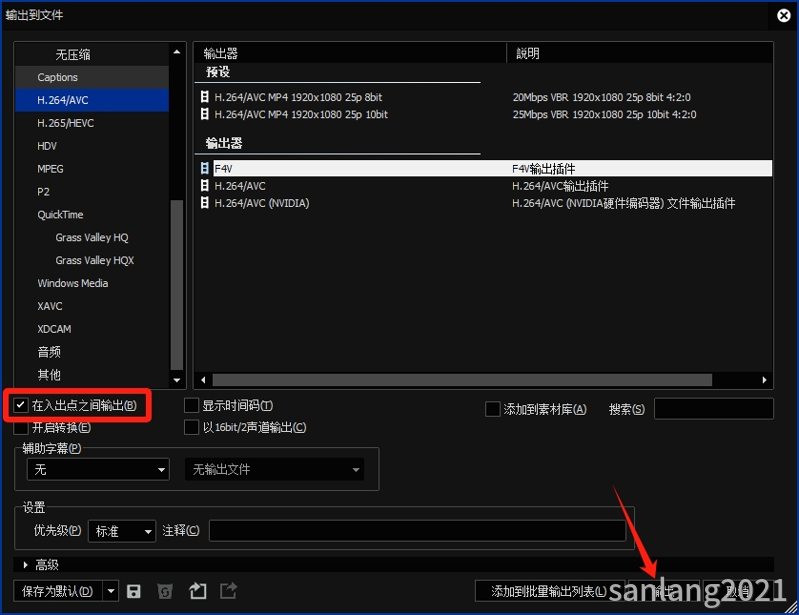This screenshot has width=799, height=615.
Task: Click the export preset icon
Action: [229, 591]
